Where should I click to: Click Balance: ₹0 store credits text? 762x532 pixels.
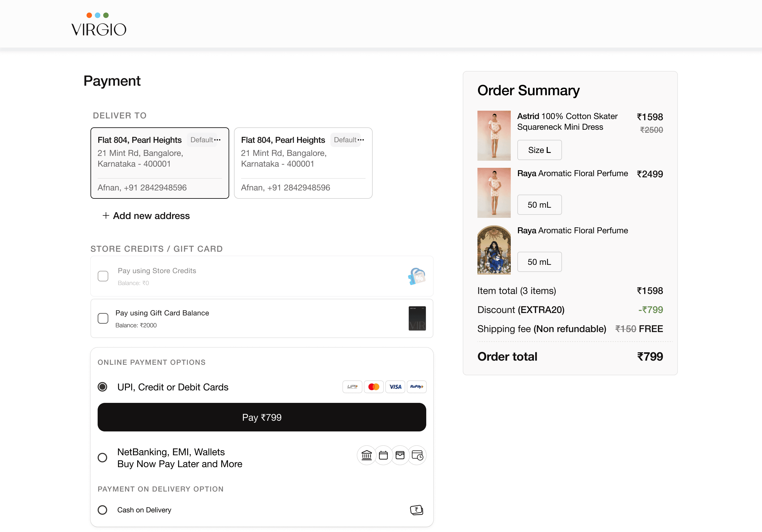tap(133, 283)
